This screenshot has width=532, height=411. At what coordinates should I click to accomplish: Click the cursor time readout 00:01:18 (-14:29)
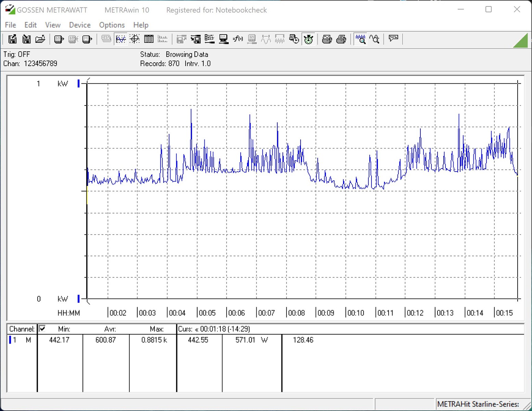(225, 329)
